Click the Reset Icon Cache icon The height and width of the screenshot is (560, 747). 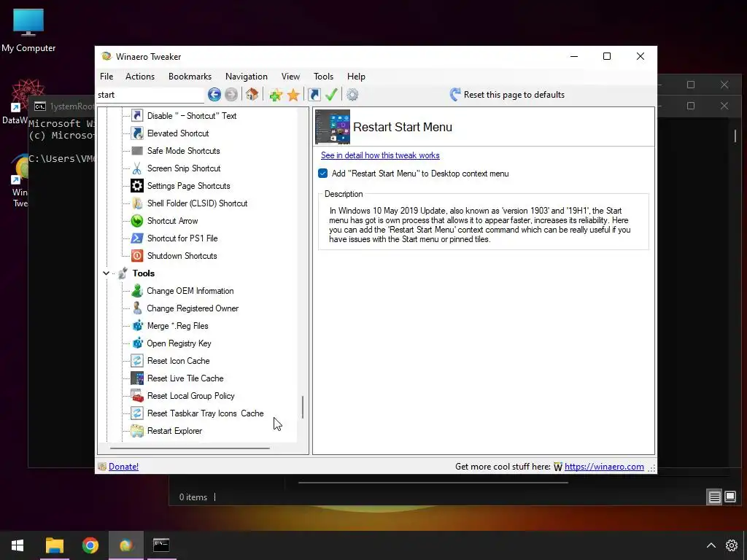[137, 361]
